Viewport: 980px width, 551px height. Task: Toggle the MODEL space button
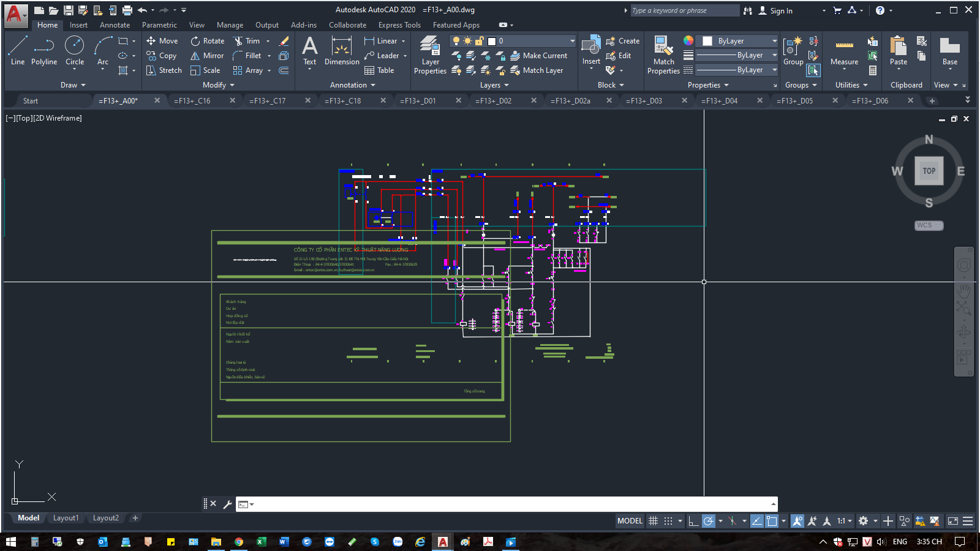coord(630,521)
